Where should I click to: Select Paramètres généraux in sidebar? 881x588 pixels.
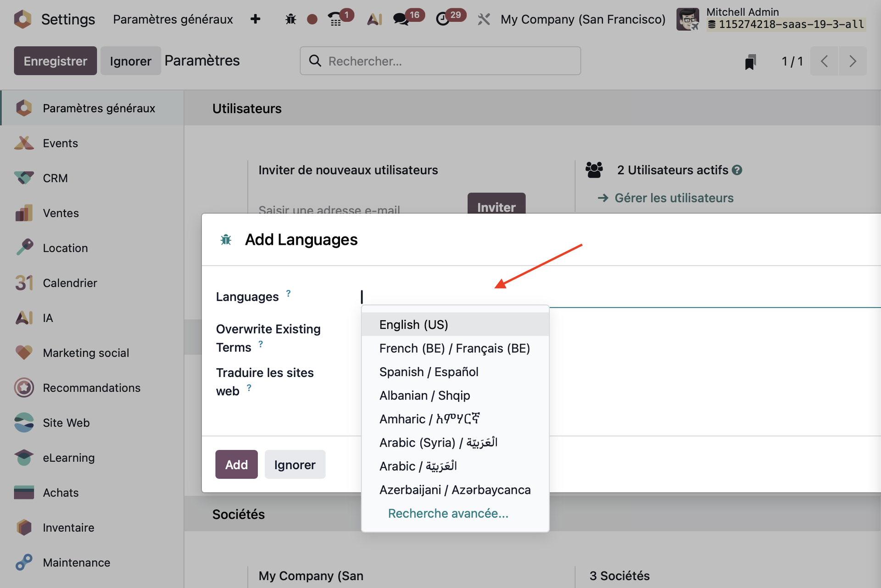[x=92, y=108]
